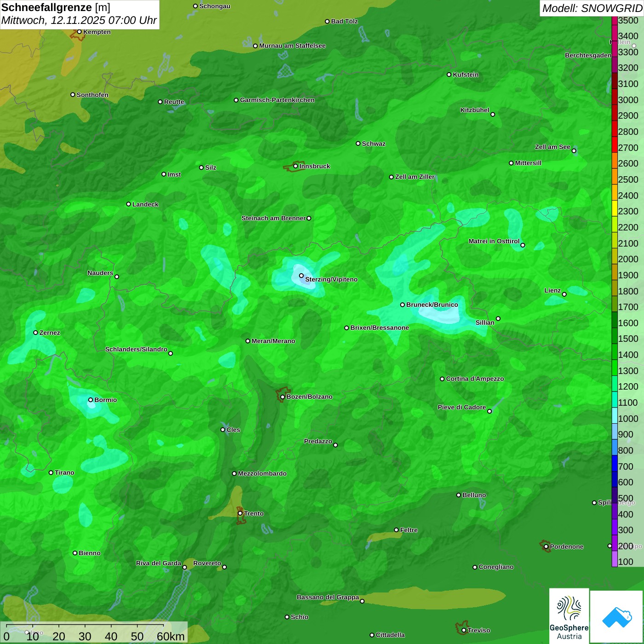
Task: Click the Zell am Ziller label
Action: [x=415, y=177]
